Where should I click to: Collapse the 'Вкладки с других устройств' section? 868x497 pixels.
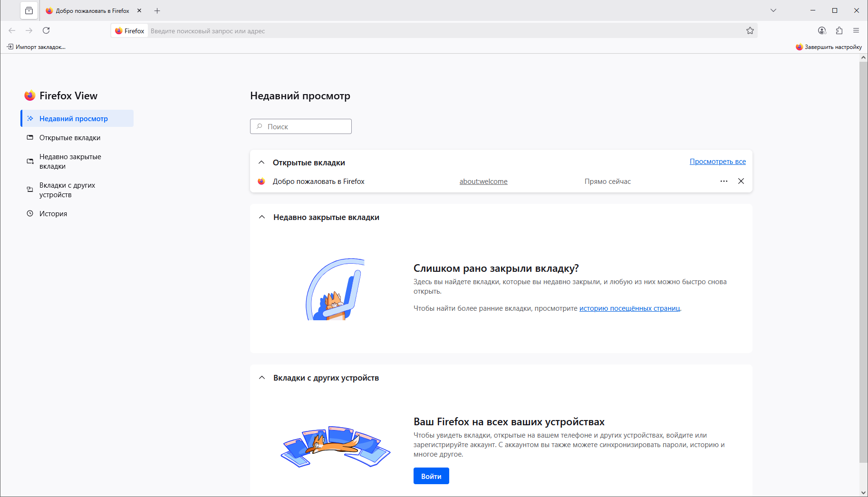pyautogui.click(x=261, y=378)
